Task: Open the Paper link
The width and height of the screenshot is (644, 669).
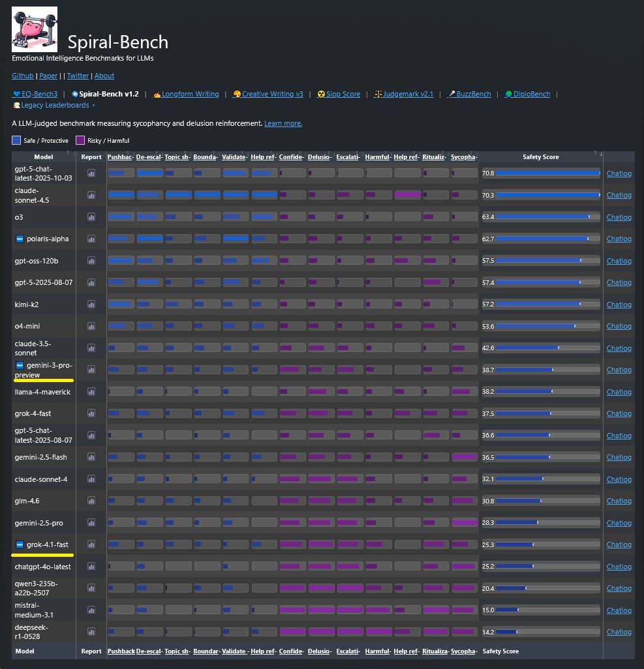Action: coord(48,76)
